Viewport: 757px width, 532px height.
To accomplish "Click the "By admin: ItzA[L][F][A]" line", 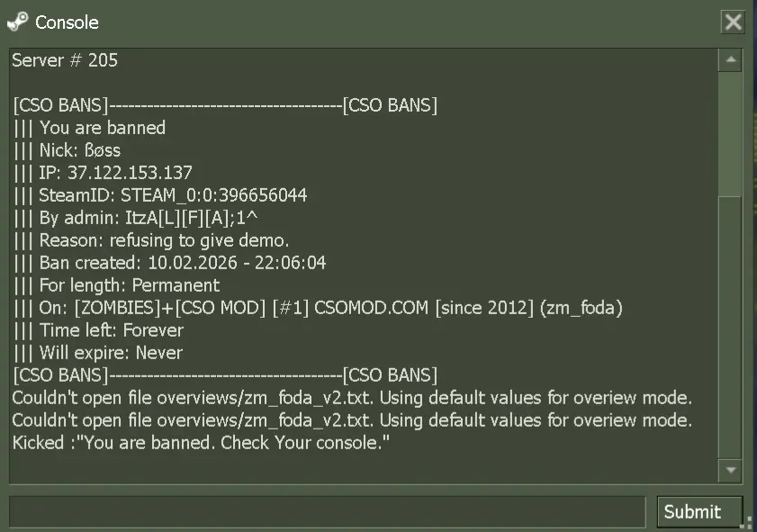I will click(136, 218).
